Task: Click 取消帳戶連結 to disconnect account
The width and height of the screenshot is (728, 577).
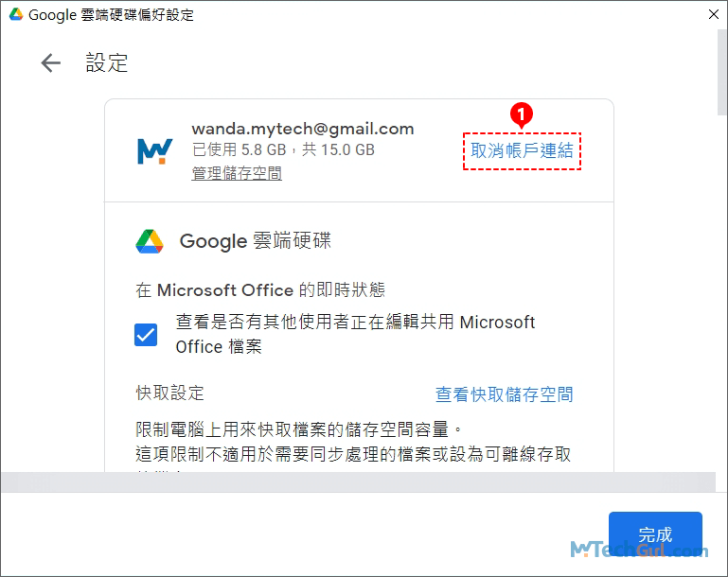Action: click(x=522, y=150)
